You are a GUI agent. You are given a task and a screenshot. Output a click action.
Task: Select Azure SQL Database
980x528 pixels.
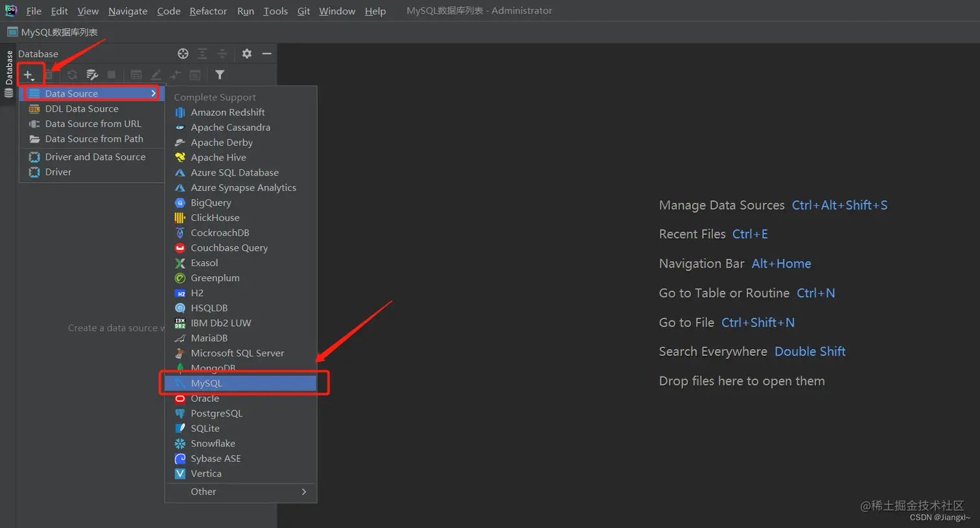click(x=240, y=172)
